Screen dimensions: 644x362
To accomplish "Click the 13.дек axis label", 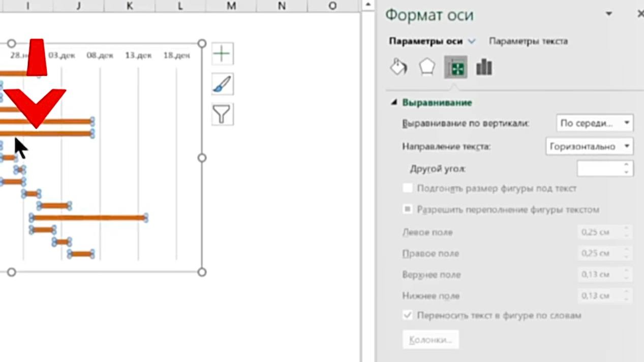I will point(138,55).
